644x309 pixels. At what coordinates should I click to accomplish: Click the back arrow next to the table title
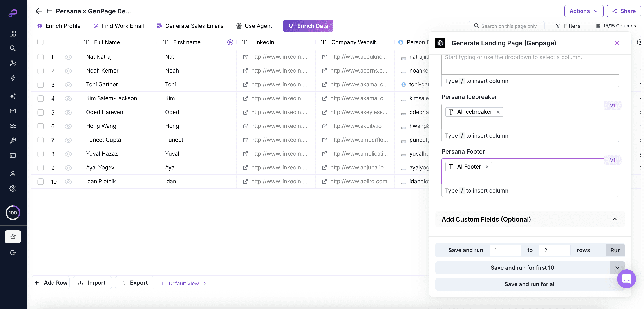pyautogui.click(x=38, y=11)
